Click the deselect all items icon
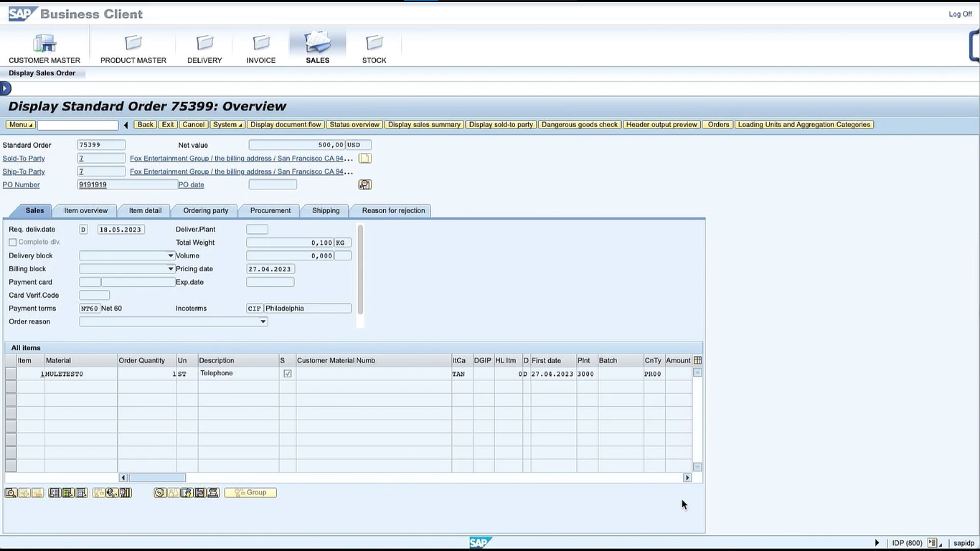The width and height of the screenshot is (980, 551). [82, 493]
